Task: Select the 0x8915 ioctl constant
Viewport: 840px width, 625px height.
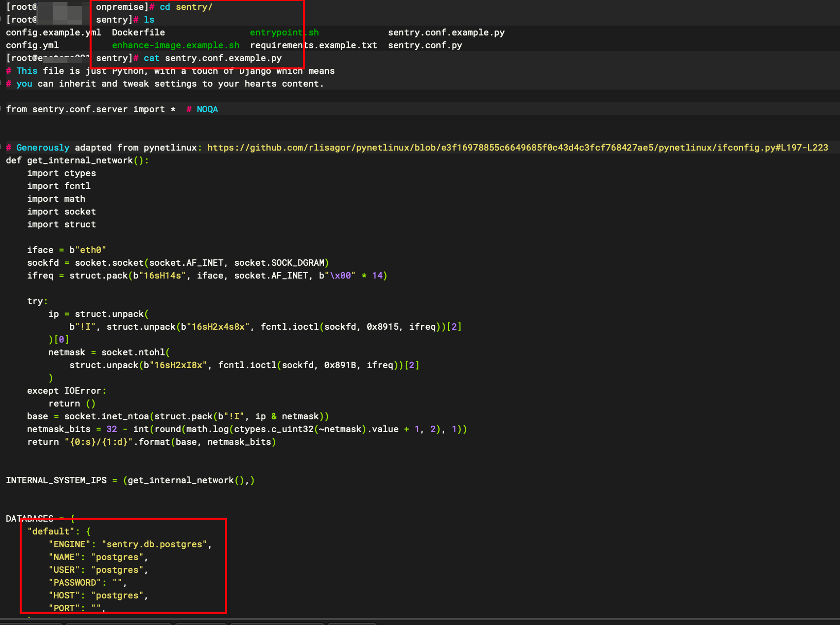Action: (383, 327)
